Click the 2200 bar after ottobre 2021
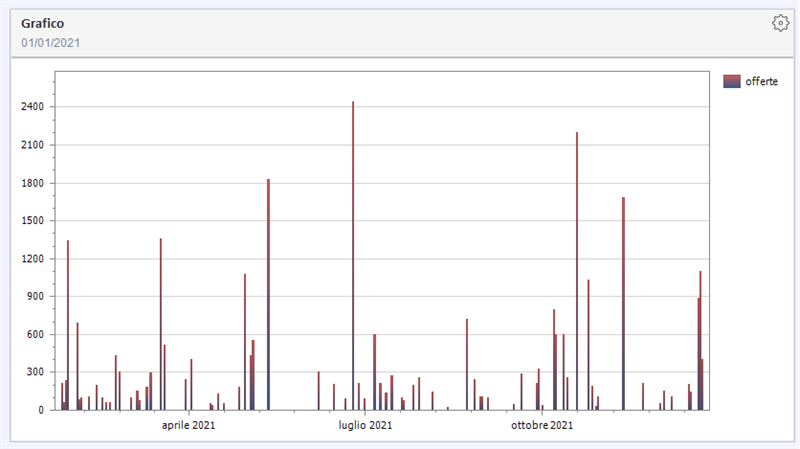This screenshot has height=449, width=800. 577,271
